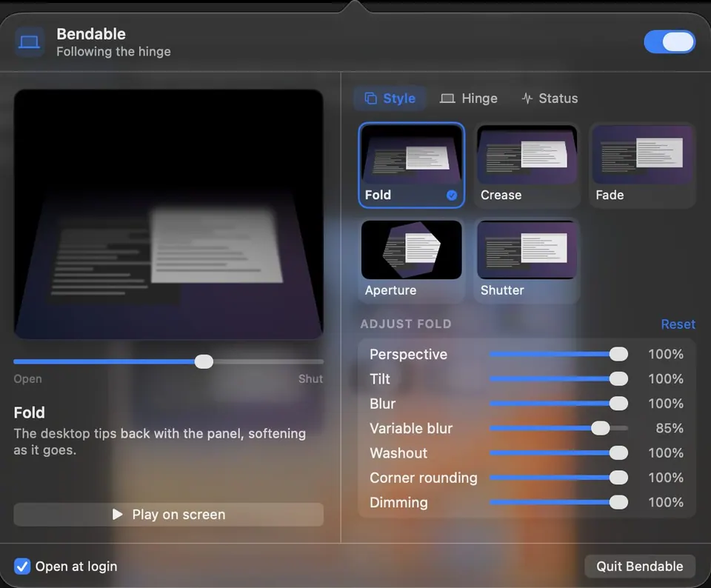Click the Perspective slider handle
The width and height of the screenshot is (711, 588).
618,354
